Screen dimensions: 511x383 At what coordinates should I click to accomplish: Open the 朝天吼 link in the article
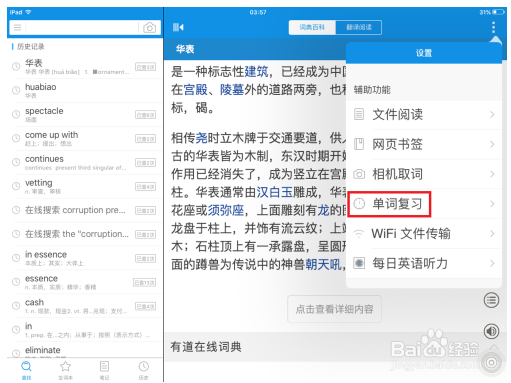point(324,264)
